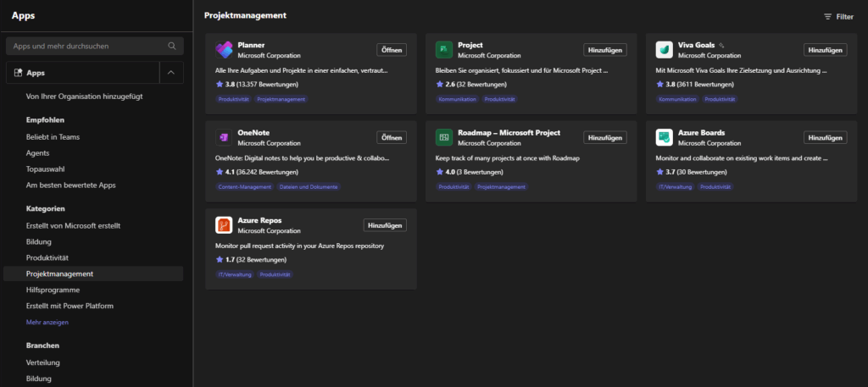Image resolution: width=868 pixels, height=387 pixels.
Task: Select Von Ihrer Organisation hinzugefügt
Action: 85,97
